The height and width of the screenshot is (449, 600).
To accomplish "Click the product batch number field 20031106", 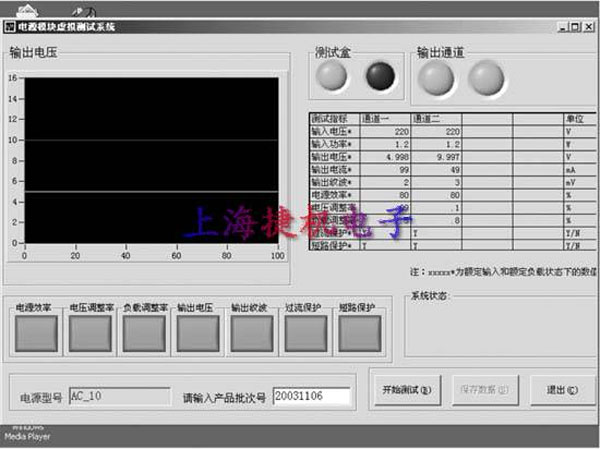I will [311, 396].
